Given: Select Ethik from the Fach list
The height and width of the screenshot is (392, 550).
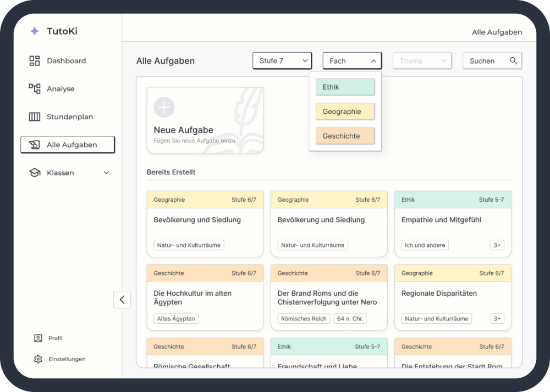Looking at the screenshot, I should click(345, 87).
